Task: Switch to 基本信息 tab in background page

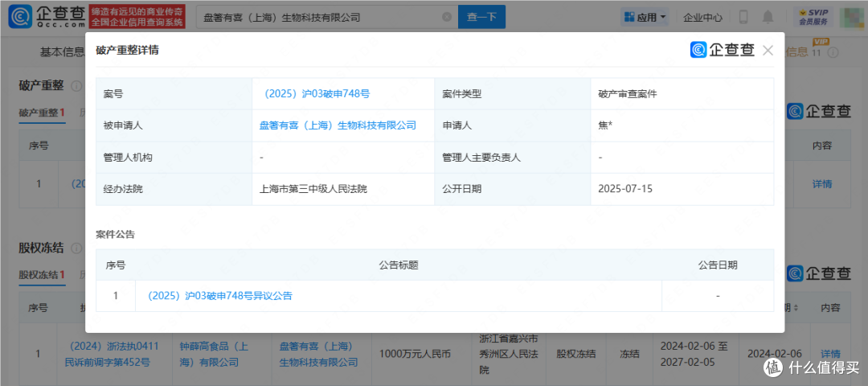Action: [x=62, y=52]
